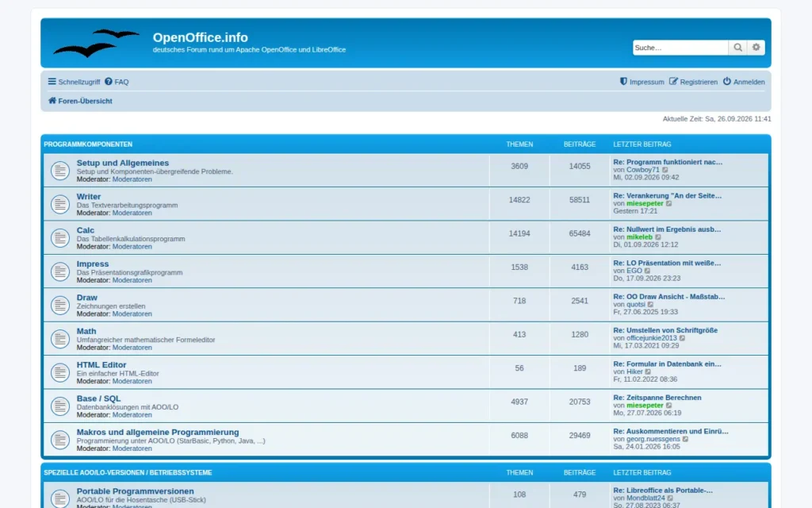View user profile georg.nuessgens
Screen dimensions: 812x508
pos(653,440)
